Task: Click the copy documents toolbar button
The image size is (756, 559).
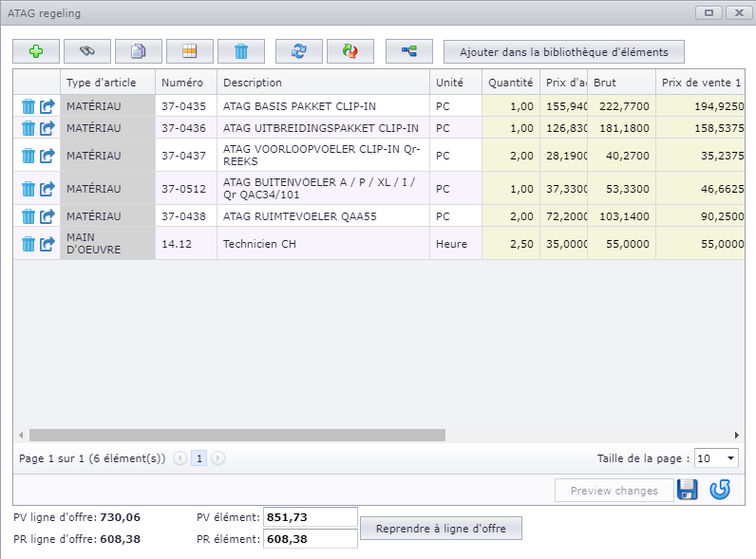Action: (x=139, y=51)
